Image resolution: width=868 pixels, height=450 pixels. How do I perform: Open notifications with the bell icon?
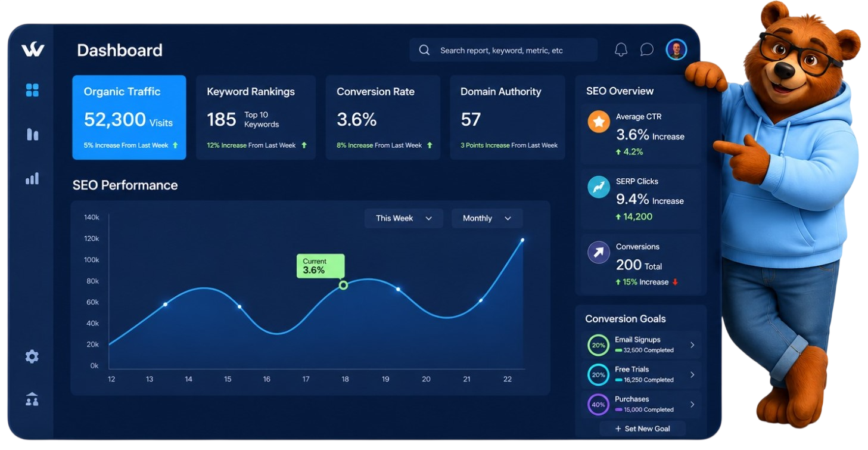click(621, 49)
